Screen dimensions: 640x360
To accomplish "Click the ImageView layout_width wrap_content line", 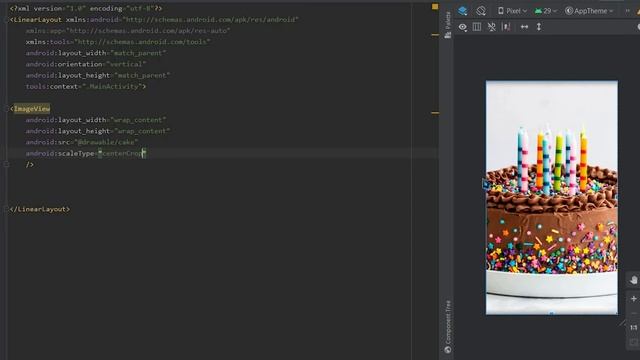I will coord(96,120).
